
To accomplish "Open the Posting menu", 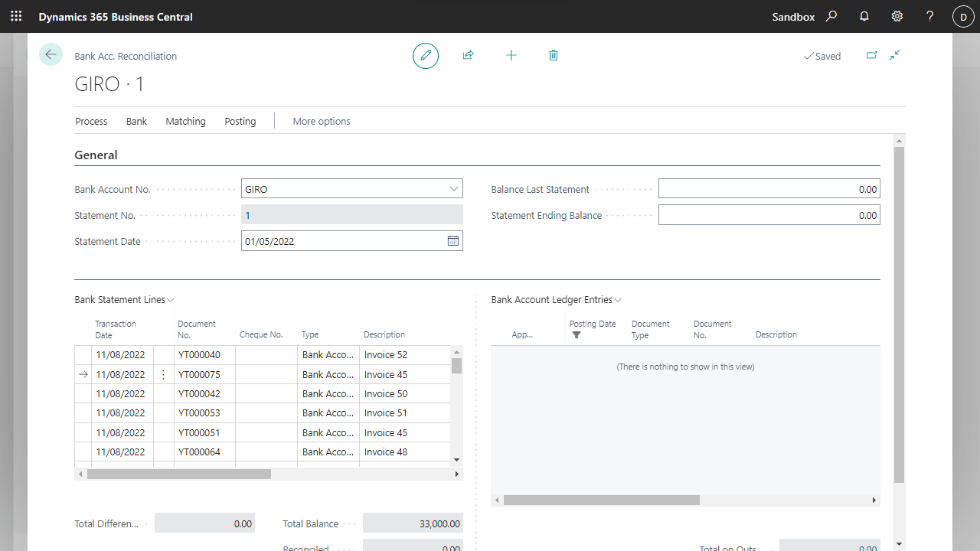I will click(x=240, y=121).
